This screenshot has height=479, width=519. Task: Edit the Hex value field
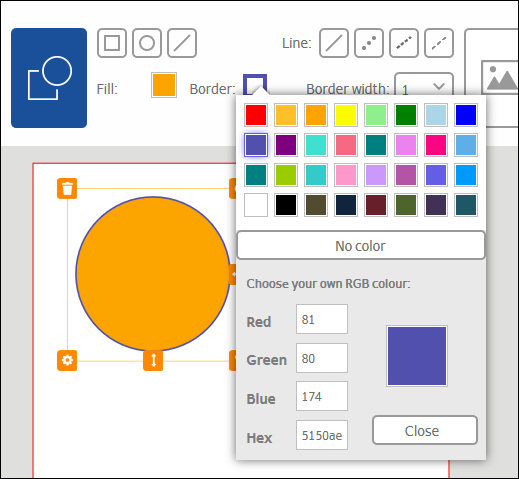click(x=322, y=435)
